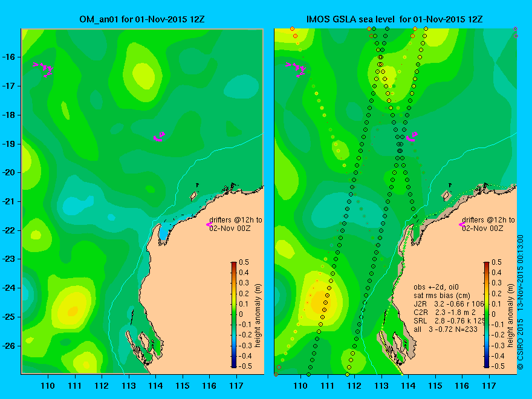Screen dimensions: 532x399
Task: Click the -0.3 tick on right colorbar
Action: 498,345
